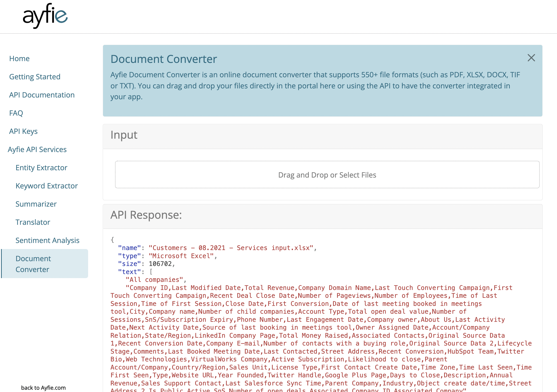Click the "name" key in JSON response
The image size is (557, 392).
(129, 248)
